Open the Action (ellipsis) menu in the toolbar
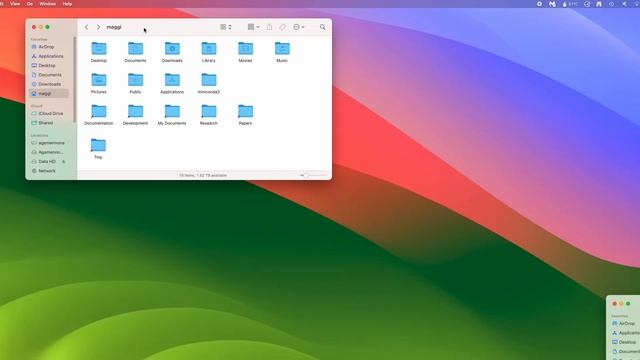This screenshot has height=360, width=640. 298,27
